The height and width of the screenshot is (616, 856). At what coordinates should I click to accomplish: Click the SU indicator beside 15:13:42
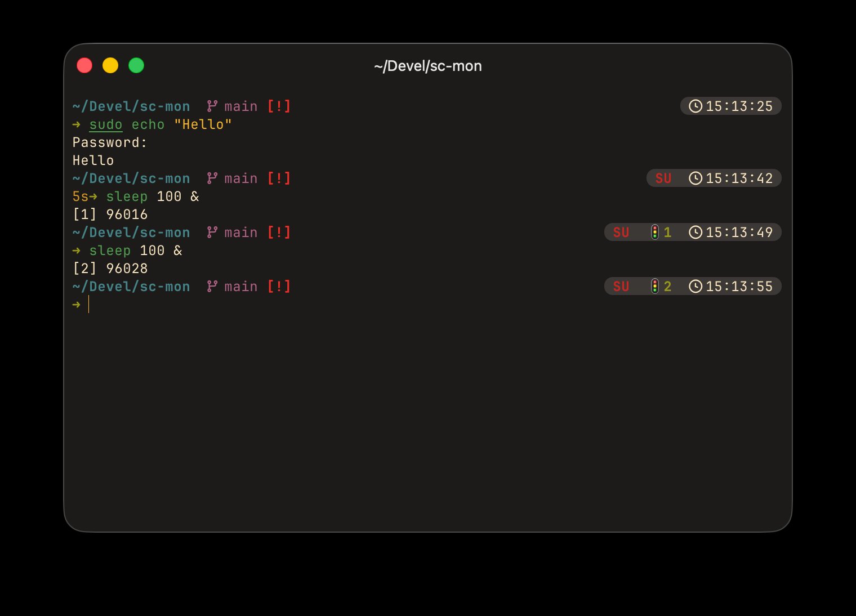(663, 178)
